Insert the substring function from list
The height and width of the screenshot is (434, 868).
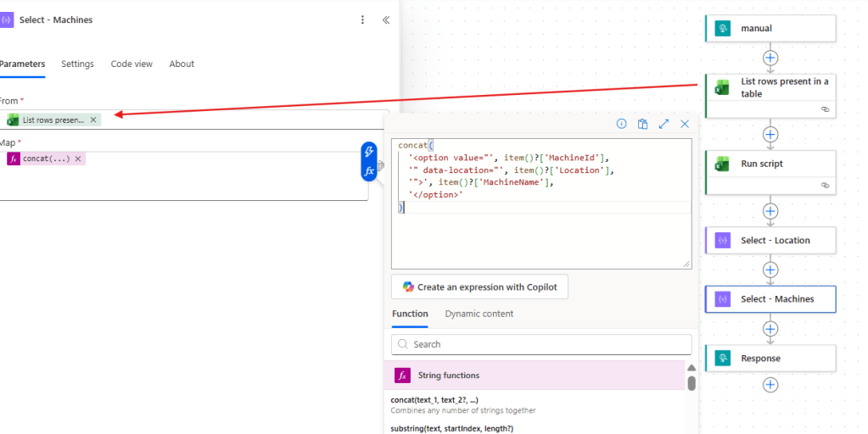451,428
